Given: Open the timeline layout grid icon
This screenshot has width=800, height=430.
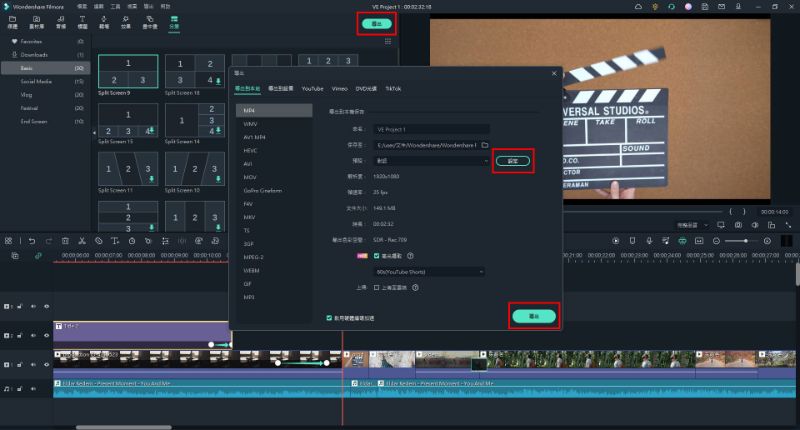Looking at the screenshot, I should tap(9, 241).
